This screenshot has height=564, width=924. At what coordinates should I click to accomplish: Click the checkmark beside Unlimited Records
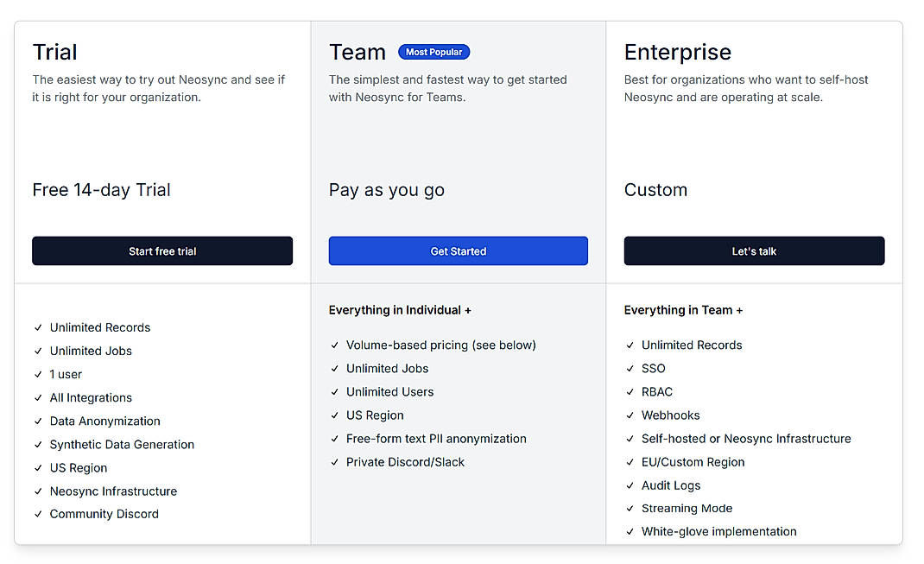pos(38,327)
